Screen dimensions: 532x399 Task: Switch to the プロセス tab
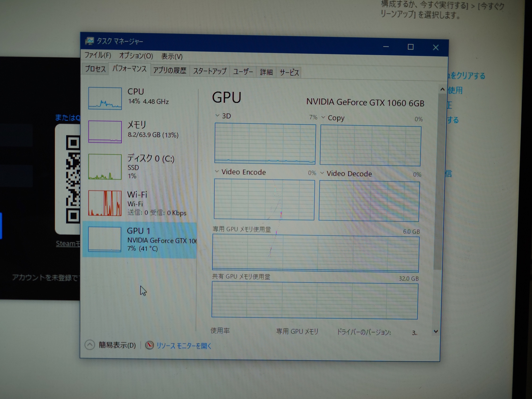[95, 69]
